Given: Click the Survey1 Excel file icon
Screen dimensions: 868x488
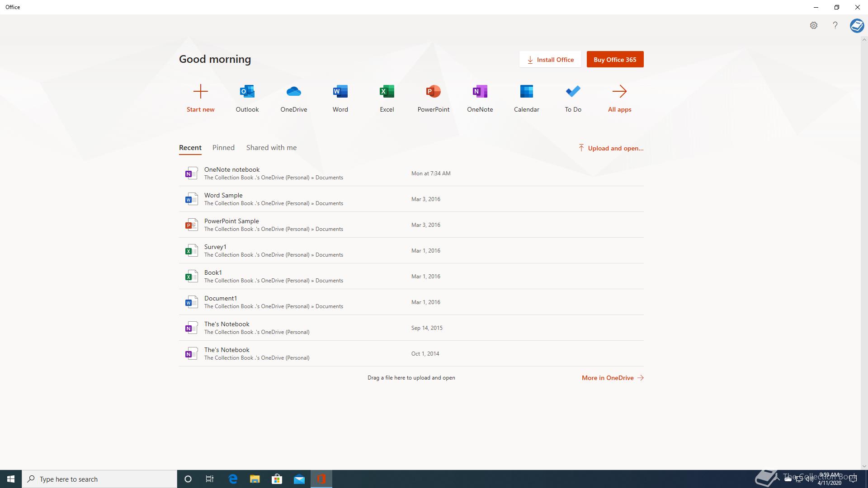Looking at the screenshot, I should click(191, 251).
